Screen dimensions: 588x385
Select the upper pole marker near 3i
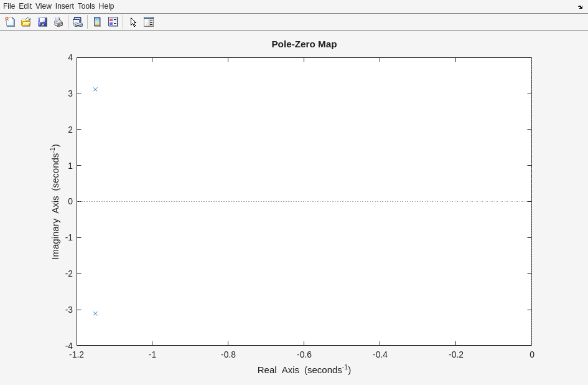[x=95, y=89]
